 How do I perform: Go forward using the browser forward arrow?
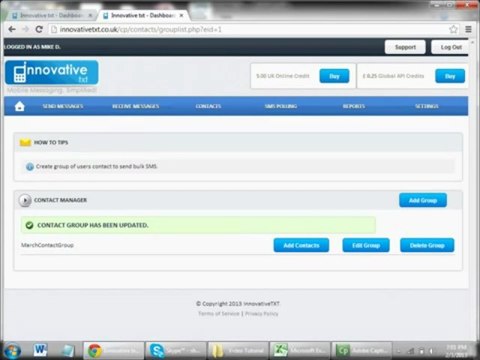click(x=25, y=29)
